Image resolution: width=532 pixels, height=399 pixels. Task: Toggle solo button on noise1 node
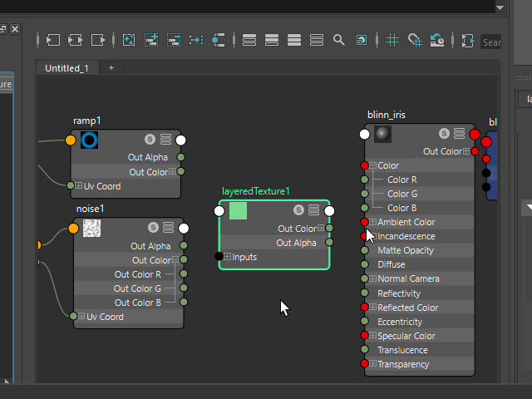153,228
